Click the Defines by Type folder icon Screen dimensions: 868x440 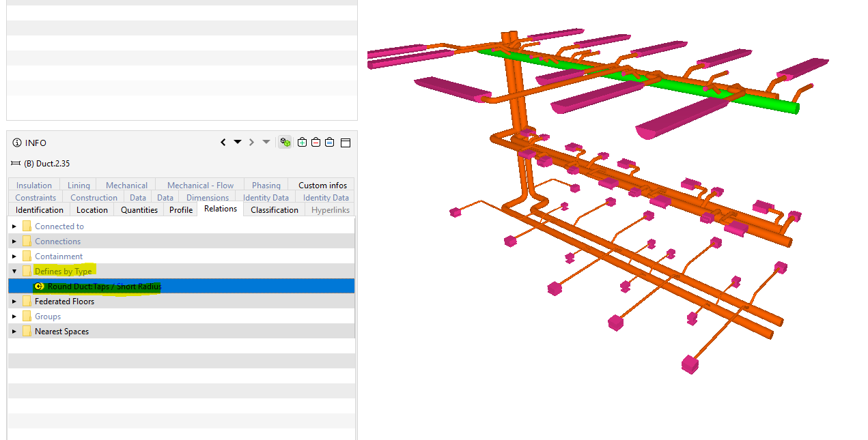tap(27, 272)
